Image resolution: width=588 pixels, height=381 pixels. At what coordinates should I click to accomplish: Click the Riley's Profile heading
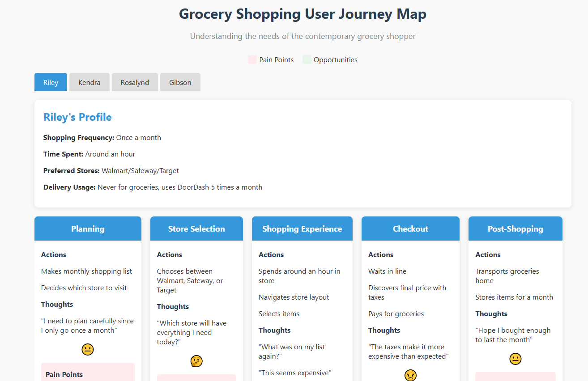[77, 117]
